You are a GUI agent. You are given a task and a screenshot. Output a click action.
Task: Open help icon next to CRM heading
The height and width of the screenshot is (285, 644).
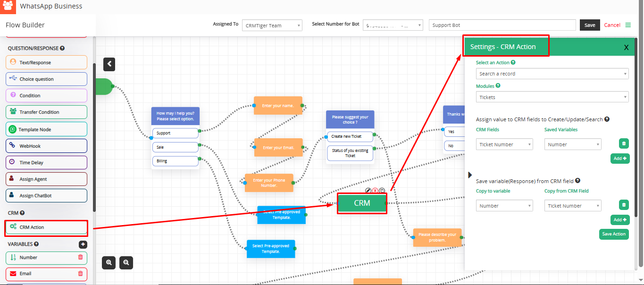pos(22,213)
